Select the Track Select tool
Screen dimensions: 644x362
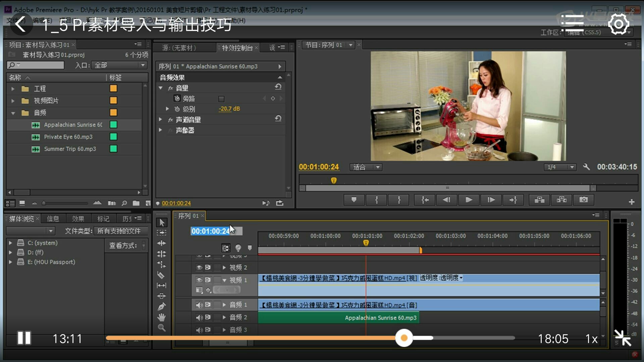(x=162, y=232)
